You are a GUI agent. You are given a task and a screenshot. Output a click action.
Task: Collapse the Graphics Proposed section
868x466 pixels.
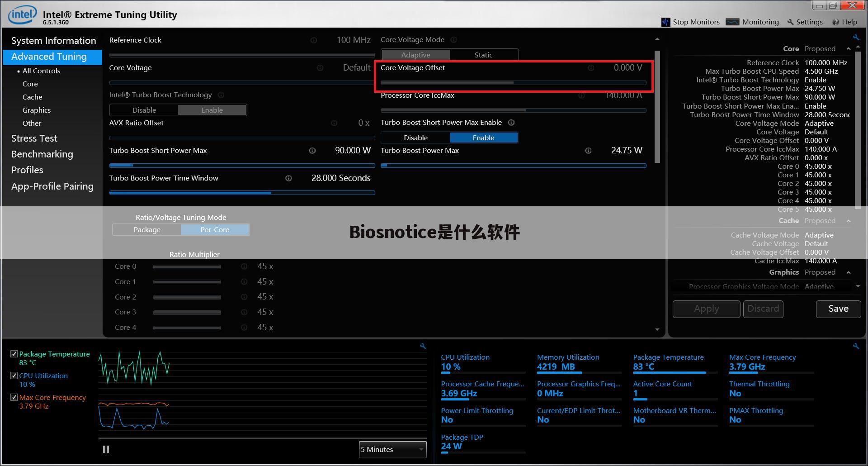coord(849,272)
